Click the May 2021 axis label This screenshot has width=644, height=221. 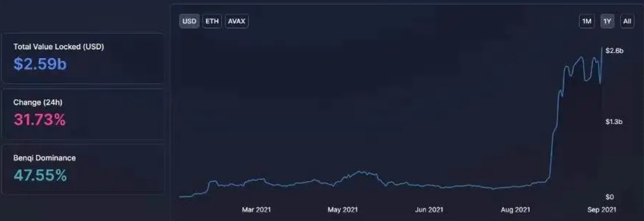(343, 210)
